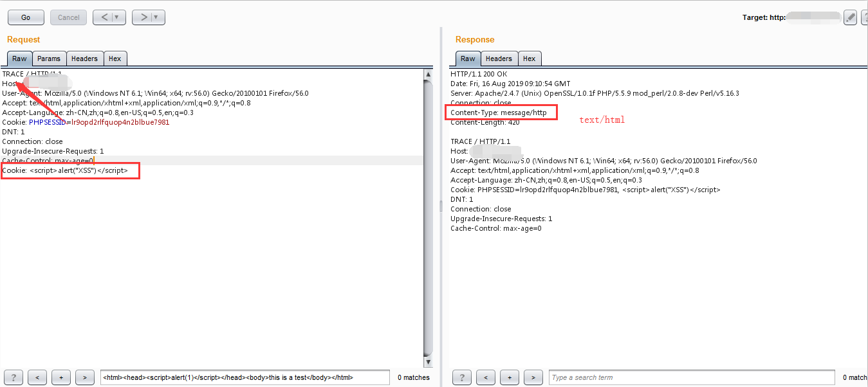Image resolution: width=868 pixels, height=387 pixels.
Task: Find previous match in response search
Action: coord(486,377)
